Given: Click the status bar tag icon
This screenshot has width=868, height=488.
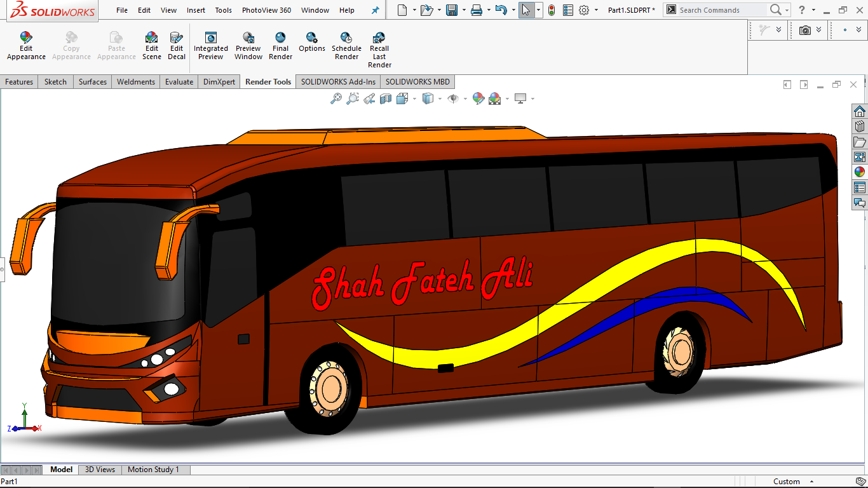Looking at the screenshot, I should point(860,482).
